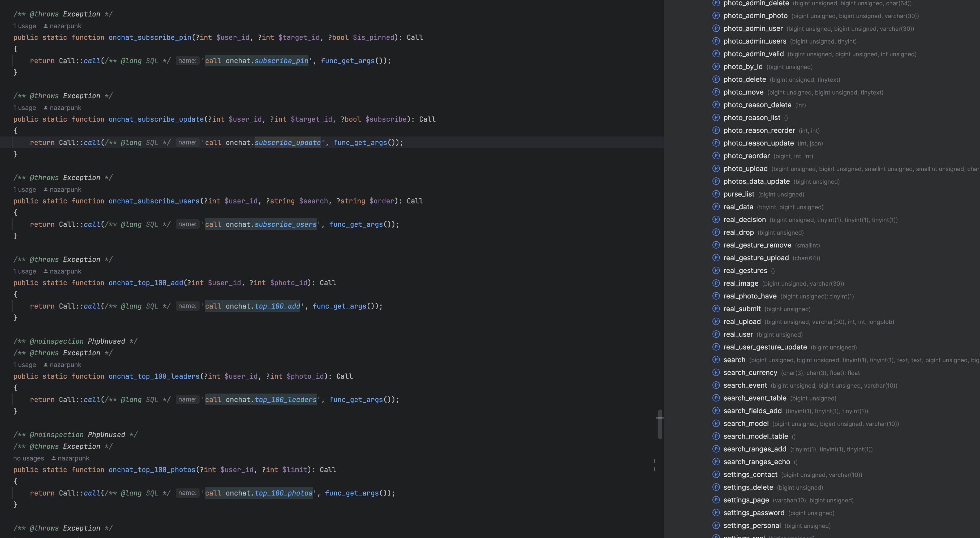Open 'no usages' hint above onchat_top_100_photos
Viewport: 980px width, 538px height.
click(28, 458)
